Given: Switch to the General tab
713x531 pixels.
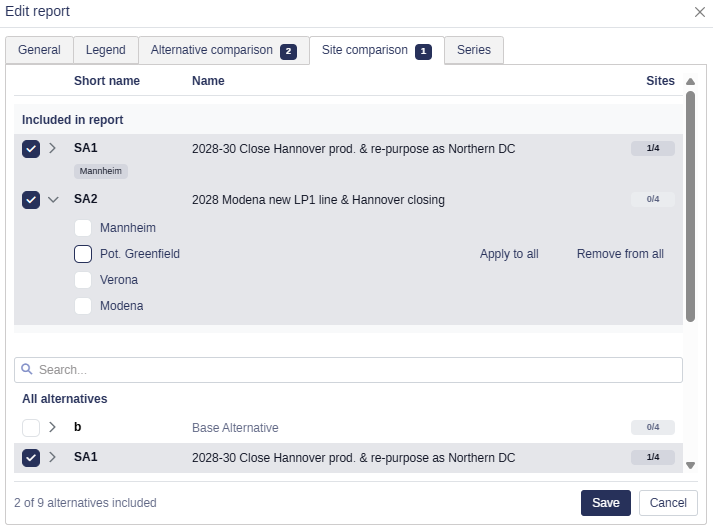Looking at the screenshot, I should tap(39, 50).
